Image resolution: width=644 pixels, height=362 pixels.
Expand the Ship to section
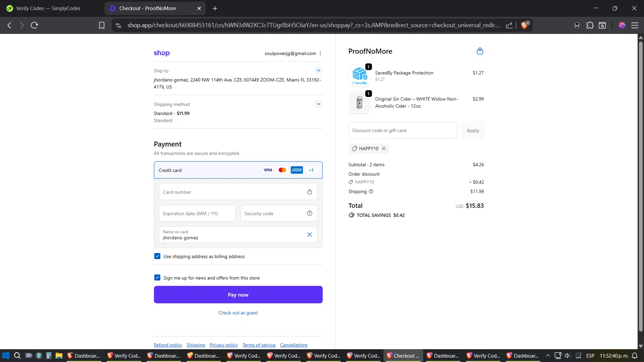(319, 70)
